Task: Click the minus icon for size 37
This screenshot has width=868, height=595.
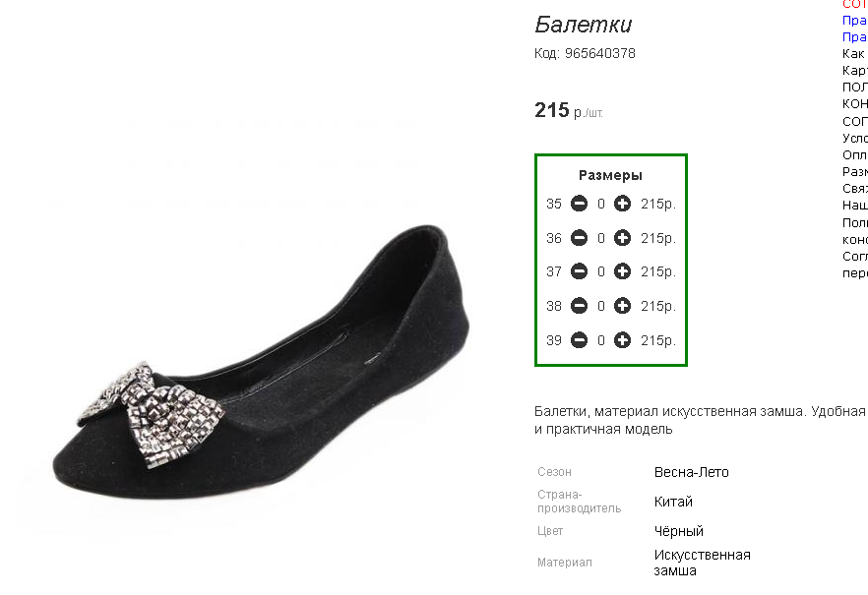Action: [x=579, y=271]
